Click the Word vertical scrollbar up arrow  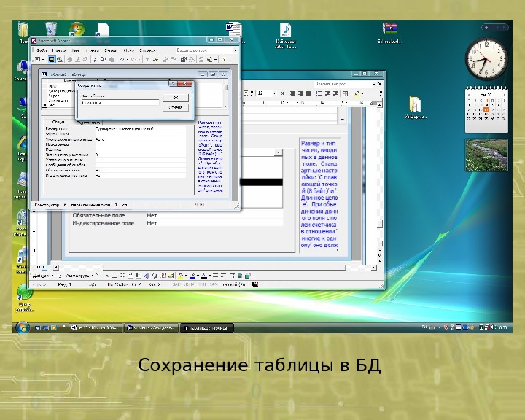[379, 104]
